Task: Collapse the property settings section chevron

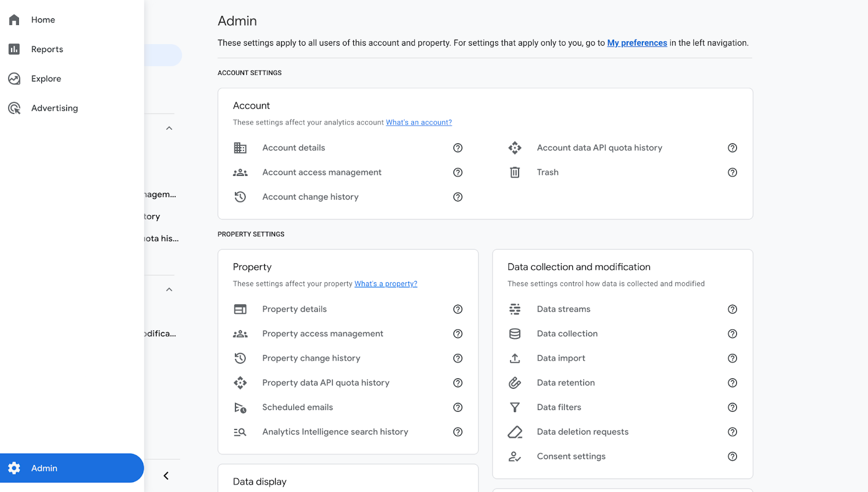Action: tap(169, 289)
